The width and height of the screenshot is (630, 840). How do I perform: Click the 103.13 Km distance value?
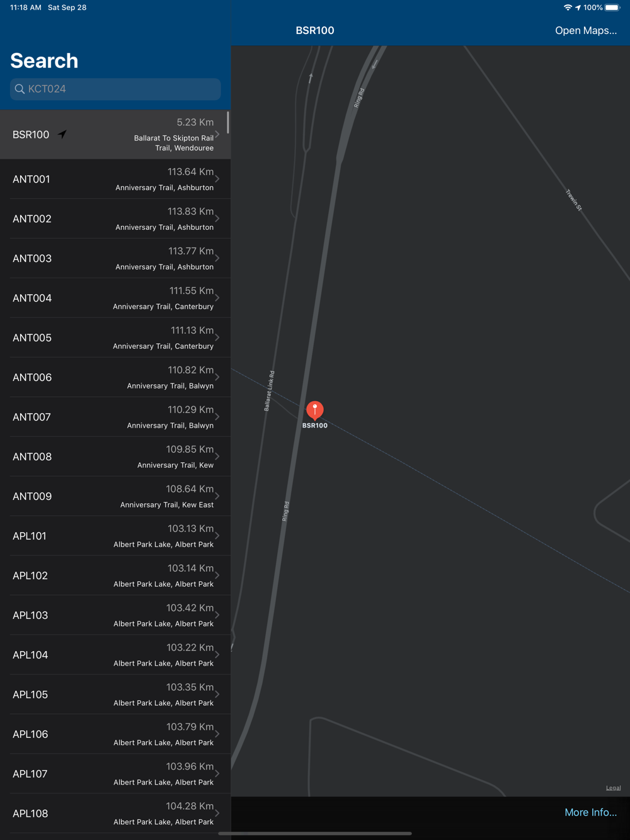pos(190,529)
